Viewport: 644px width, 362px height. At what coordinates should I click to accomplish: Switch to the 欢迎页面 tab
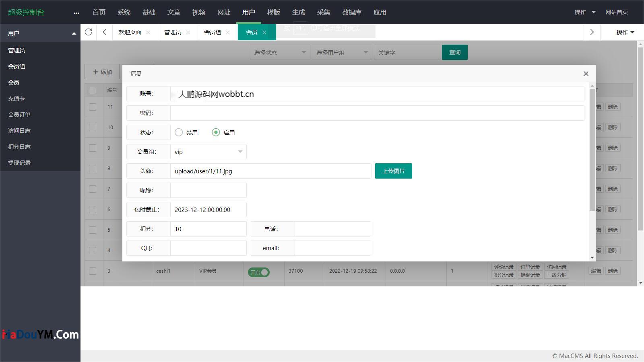click(x=130, y=32)
